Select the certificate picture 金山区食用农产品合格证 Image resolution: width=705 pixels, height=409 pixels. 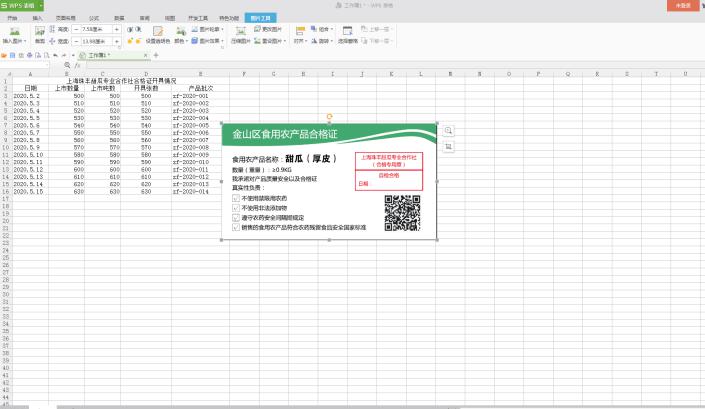[x=329, y=181]
